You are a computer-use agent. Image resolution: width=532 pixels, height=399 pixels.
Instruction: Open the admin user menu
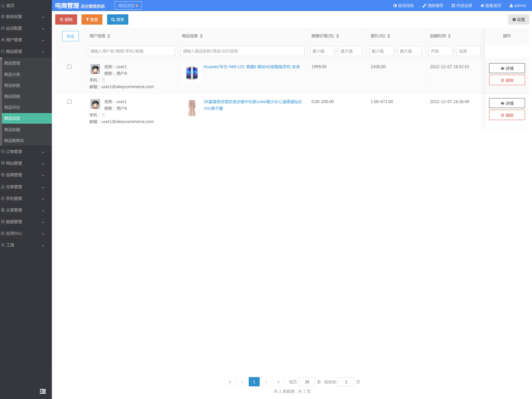pyautogui.click(x=518, y=6)
